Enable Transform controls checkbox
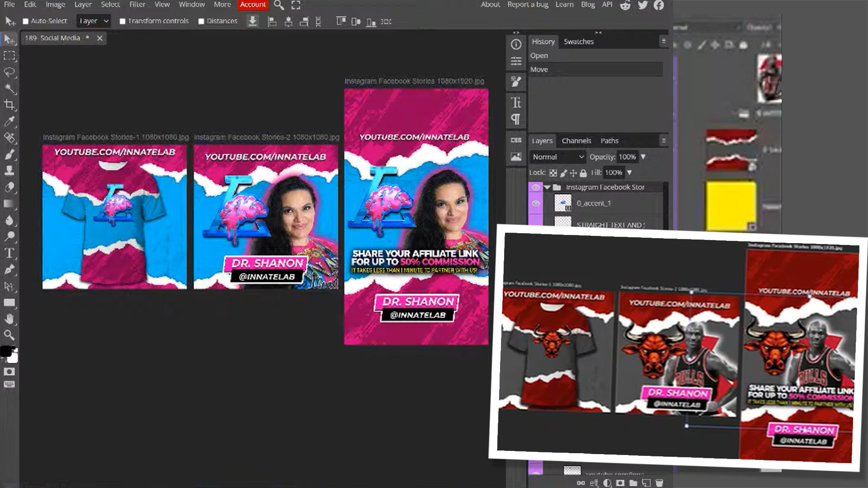 click(x=122, y=21)
